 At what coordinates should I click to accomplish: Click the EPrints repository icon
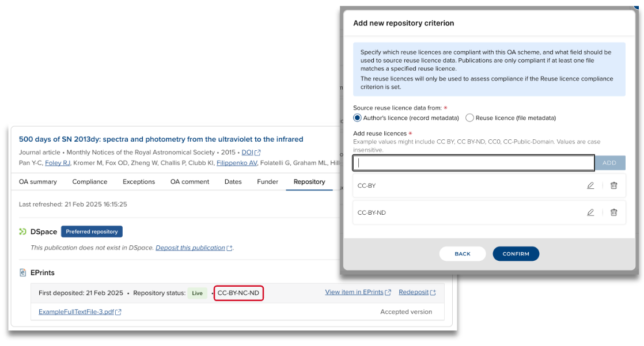coord(23,272)
